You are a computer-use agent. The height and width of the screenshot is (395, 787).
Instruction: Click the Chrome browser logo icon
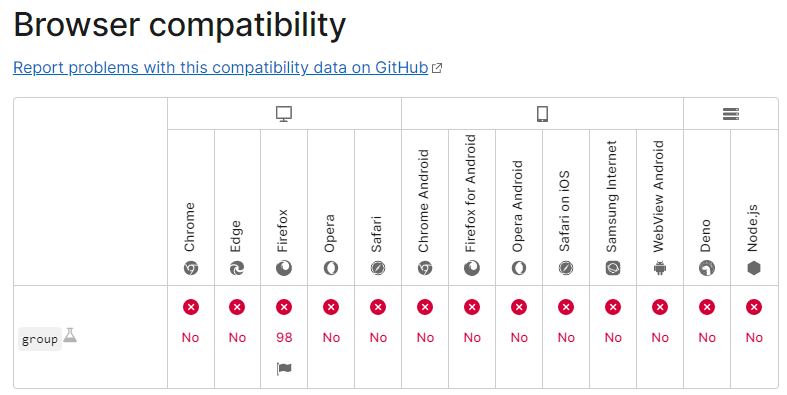point(191,269)
